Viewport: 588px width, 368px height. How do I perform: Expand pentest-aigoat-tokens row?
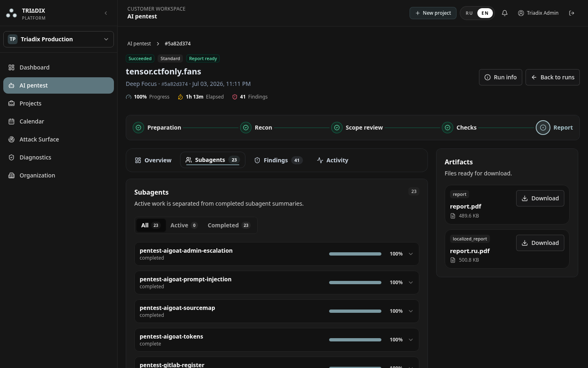[x=411, y=340]
